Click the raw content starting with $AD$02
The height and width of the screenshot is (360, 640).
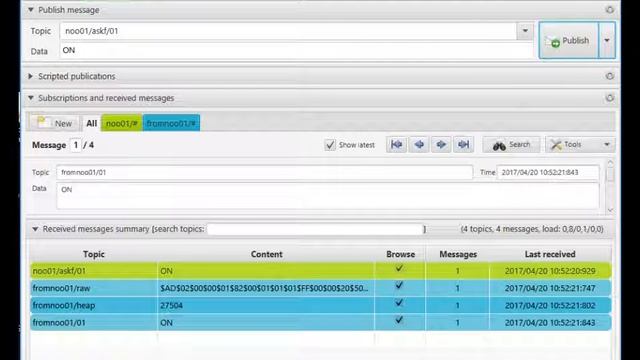pyautogui.click(x=264, y=288)
